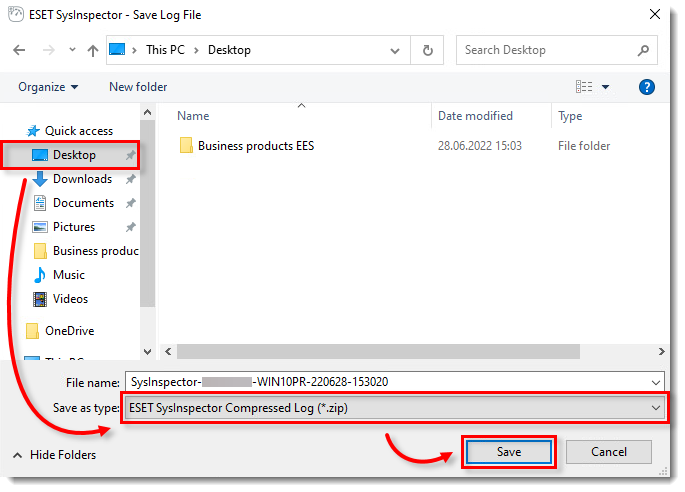The height and width of the screenshot is (492, 685).
Task: Select This PC in the address path
Action: point(165,50)
